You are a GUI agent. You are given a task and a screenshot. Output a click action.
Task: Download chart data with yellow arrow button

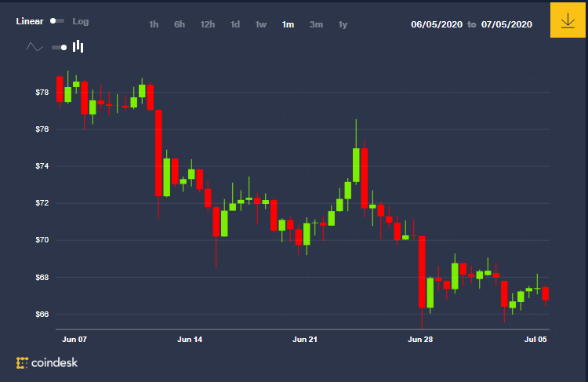[568, 20]
